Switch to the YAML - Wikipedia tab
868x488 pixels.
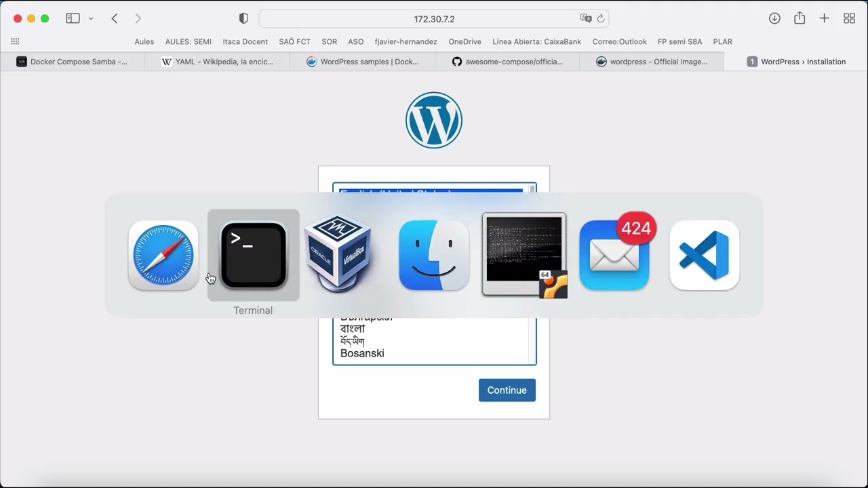(x=217, y=62)
